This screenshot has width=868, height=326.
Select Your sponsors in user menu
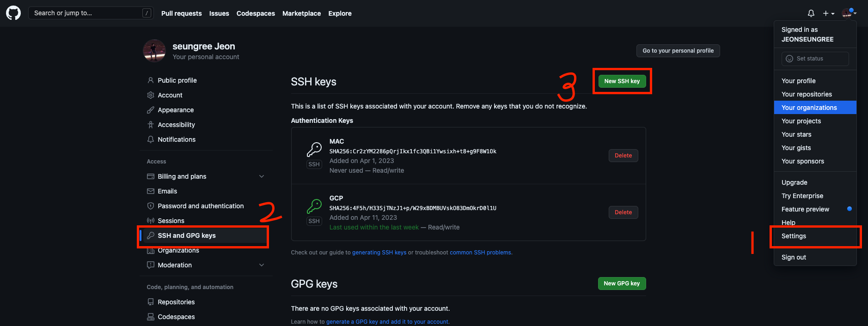click(x=815, y=161)
